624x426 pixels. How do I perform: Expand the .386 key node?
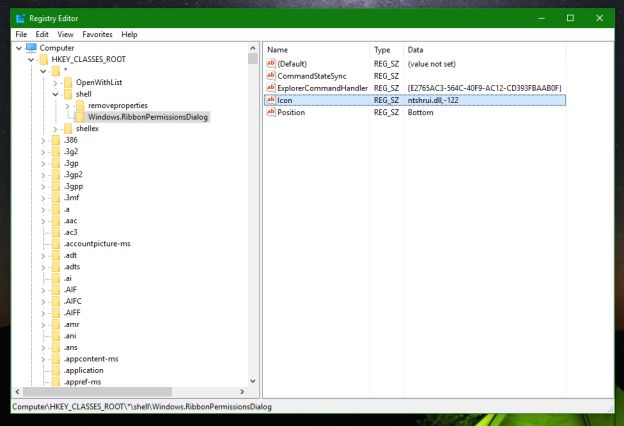(43, 141)
